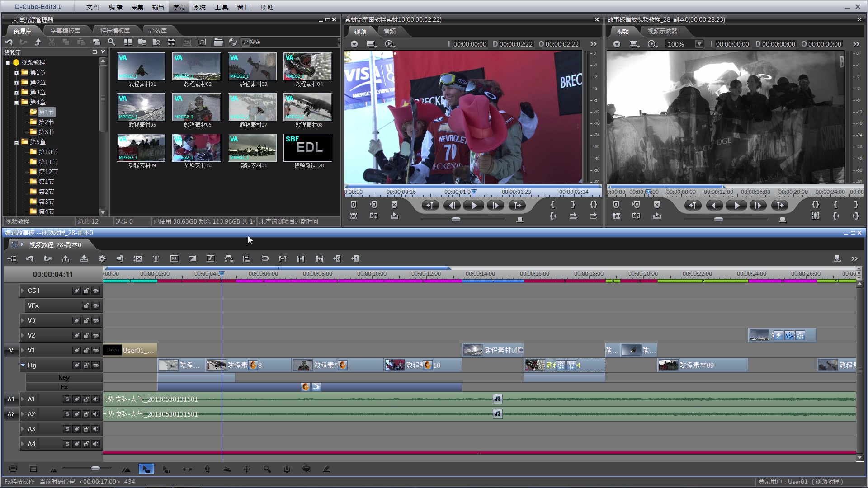Expand the 第3章 folder in tree
The width and height of the screenshot is (868, 488).
coord(16,93)
